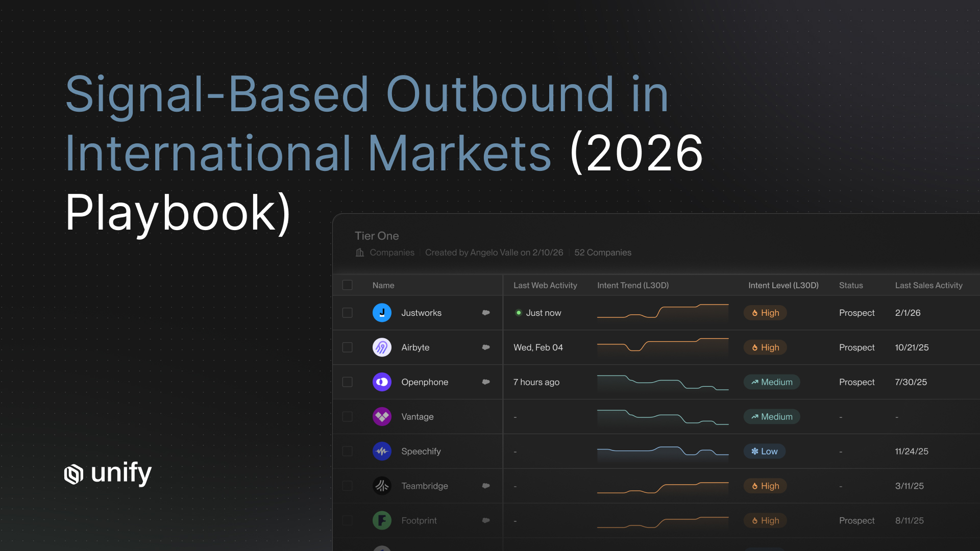Open the Justworks intent trend sparkline
This screenshot has width=980, height=551.
pos(663,312)
